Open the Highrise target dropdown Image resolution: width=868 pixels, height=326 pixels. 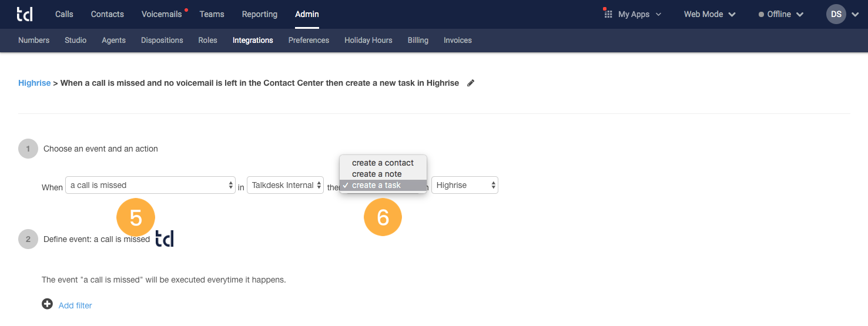tap(465, 185)
